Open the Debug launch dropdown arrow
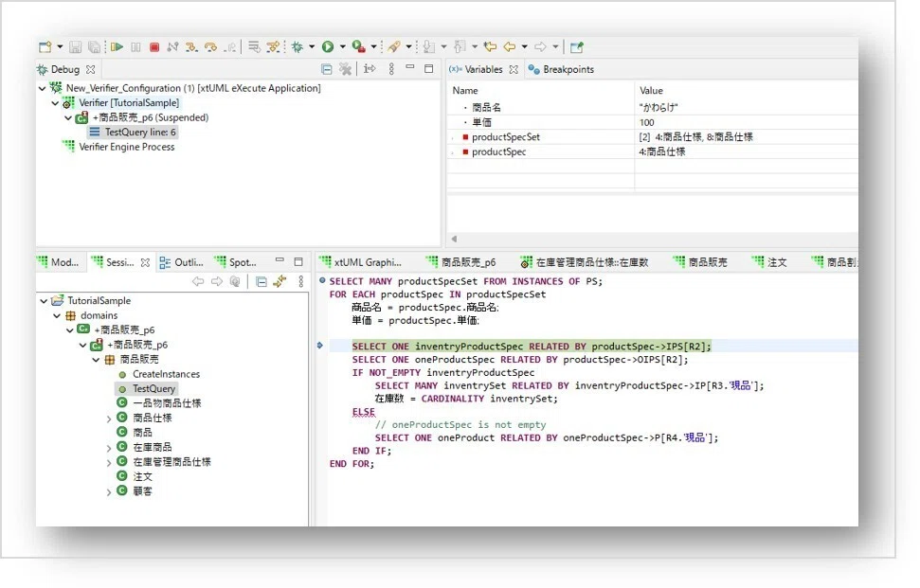Image resolution: width=920 pixels, height=588 pixels. point(312,47)
